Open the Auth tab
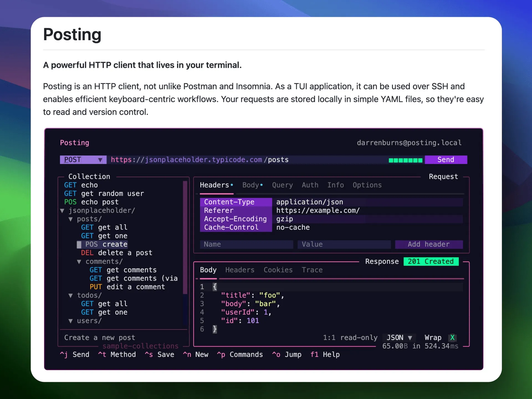This screenshot has width=532, height=399. point(310,185)
